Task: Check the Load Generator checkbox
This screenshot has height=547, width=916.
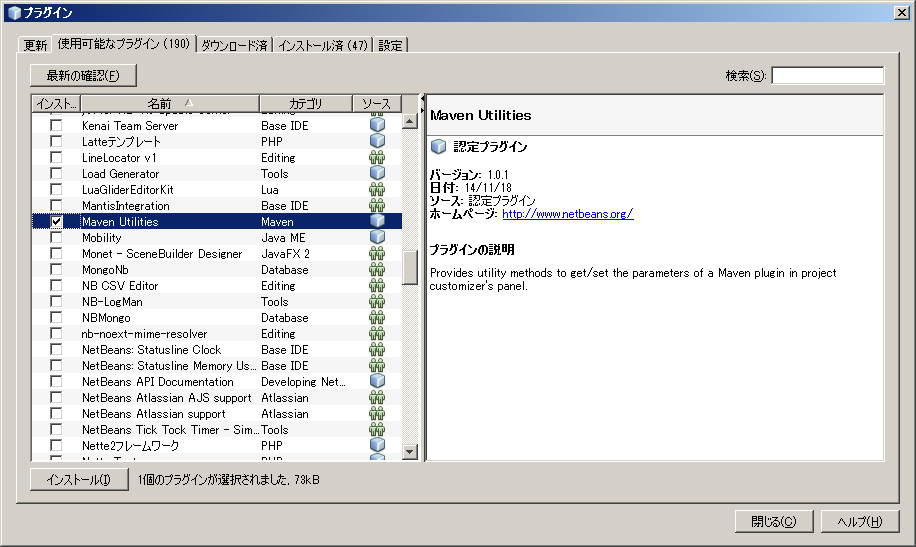Action: pos(56,173)
